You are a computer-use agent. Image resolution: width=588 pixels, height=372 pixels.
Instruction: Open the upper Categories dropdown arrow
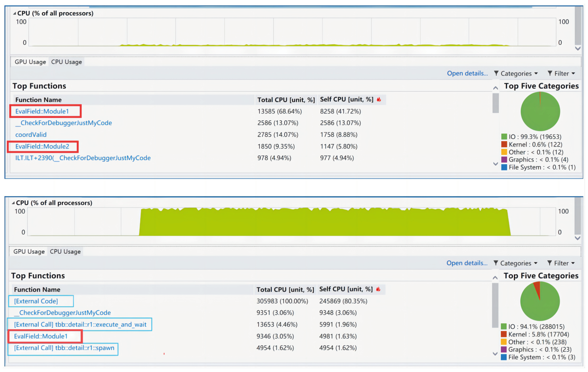point(536,74)
